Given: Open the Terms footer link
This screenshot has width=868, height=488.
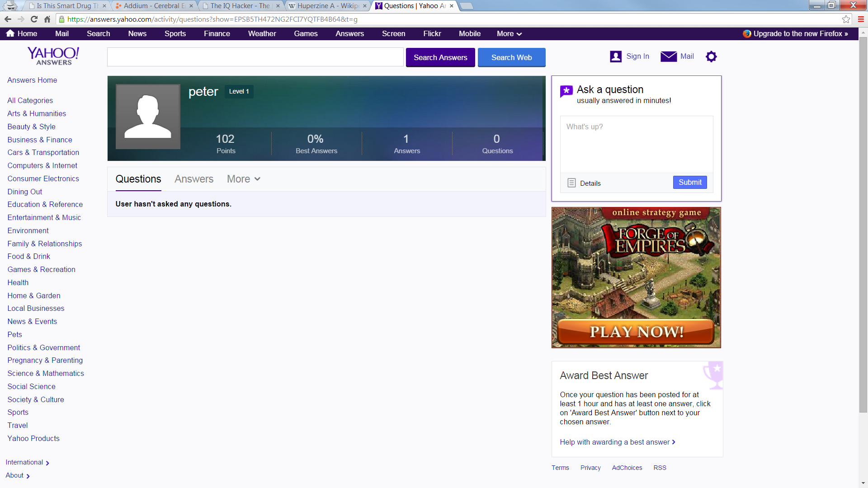Looking at the screenshot, I should [560, 468].
